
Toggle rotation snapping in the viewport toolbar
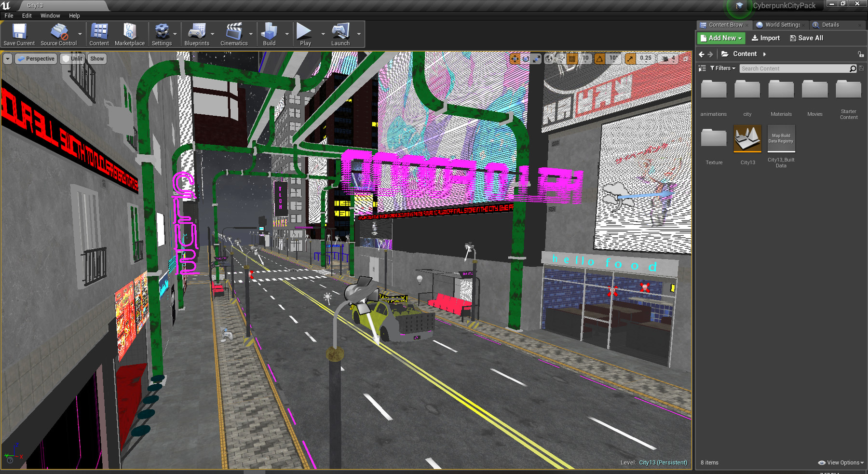coord(599,59)
